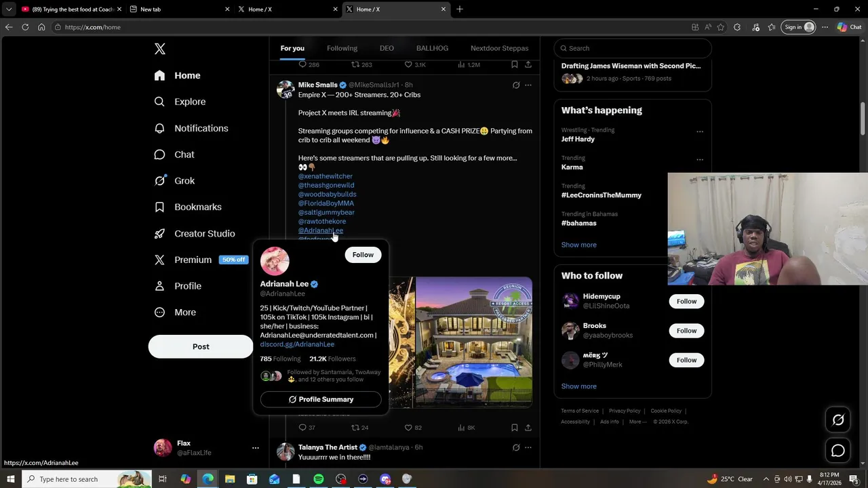Open new browser tab

pos(460,9)
